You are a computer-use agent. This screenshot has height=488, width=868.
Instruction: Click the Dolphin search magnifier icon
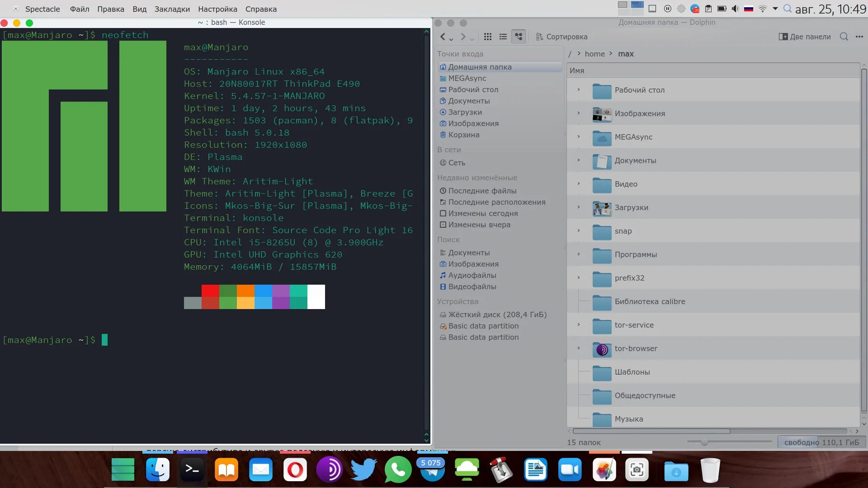tap(844, 37)
